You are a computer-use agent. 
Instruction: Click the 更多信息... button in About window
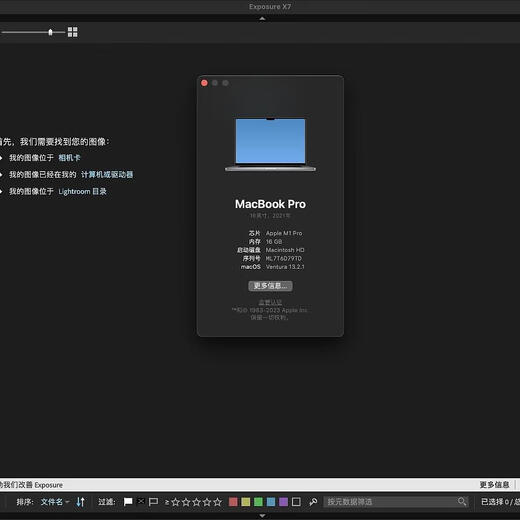click(270, 286)
